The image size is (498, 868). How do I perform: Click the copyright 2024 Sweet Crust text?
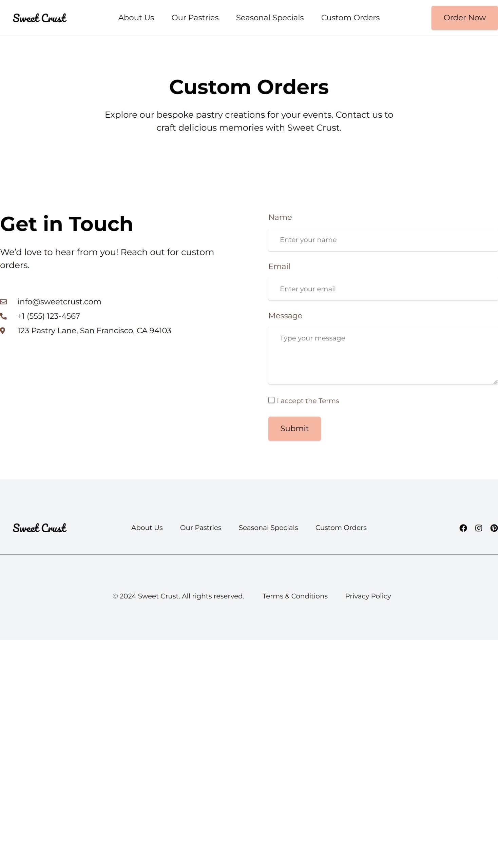pos(178,596)
